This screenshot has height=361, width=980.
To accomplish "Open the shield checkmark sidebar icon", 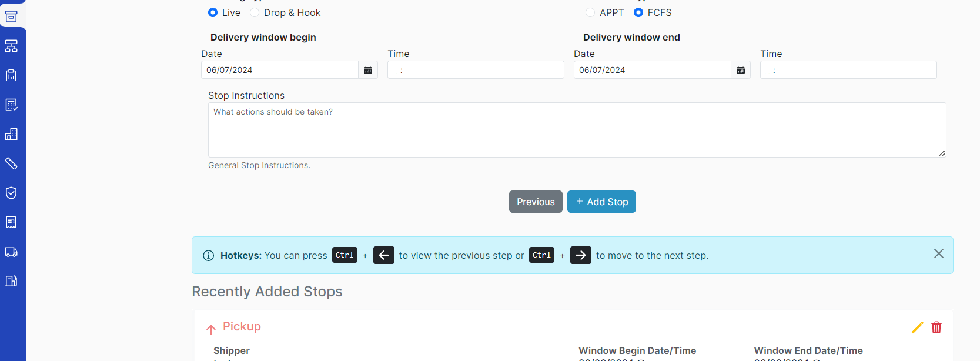I will [11, 193].
